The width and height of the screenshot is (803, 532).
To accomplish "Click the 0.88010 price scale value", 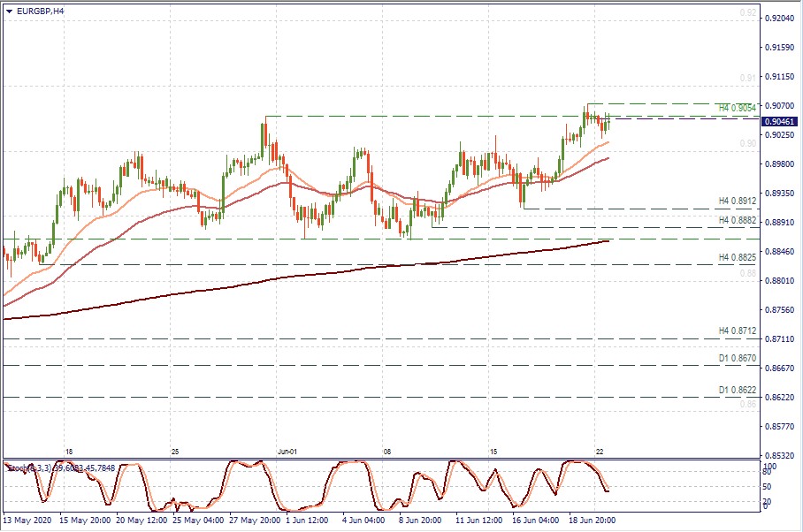I will [780, 281].
